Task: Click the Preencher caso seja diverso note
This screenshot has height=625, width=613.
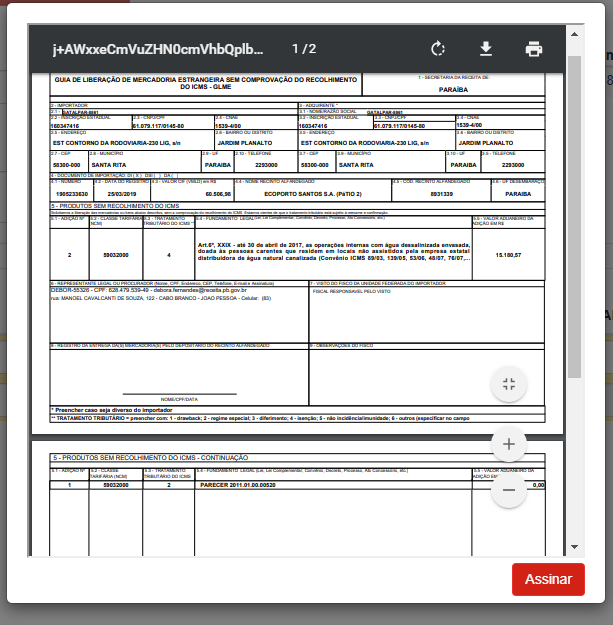Action: tap(112, 410)
